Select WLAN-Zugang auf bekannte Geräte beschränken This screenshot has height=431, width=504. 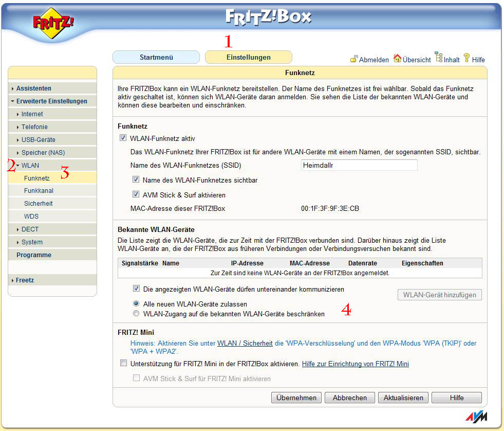click(136, 313)
